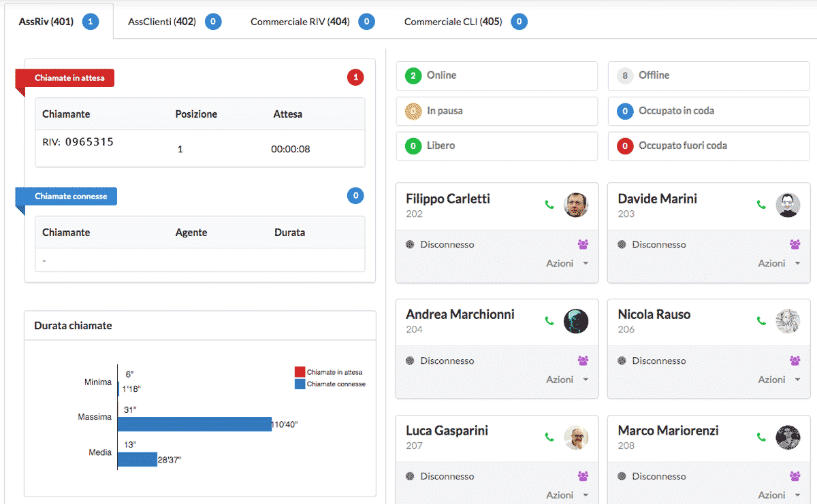Image resolution: width=817 pixels, height=504 pixels.
Task: Open the Commerciale CLI (405) tab
Action: click(466, 22)
